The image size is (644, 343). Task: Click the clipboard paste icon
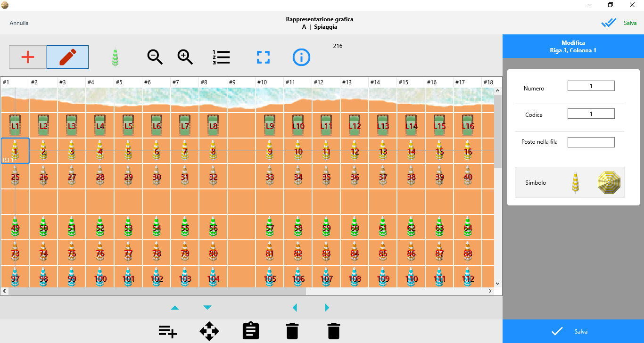(x=251, y=331)
